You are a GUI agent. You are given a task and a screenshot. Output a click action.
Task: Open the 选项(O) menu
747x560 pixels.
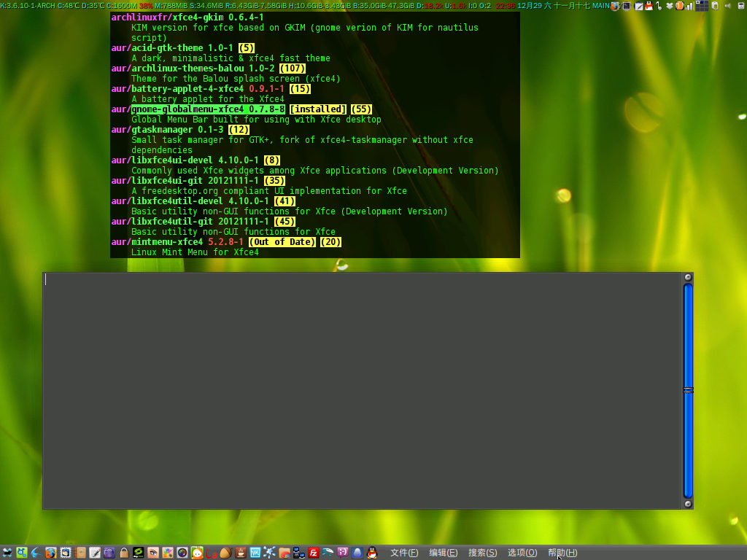click(522, 553)
